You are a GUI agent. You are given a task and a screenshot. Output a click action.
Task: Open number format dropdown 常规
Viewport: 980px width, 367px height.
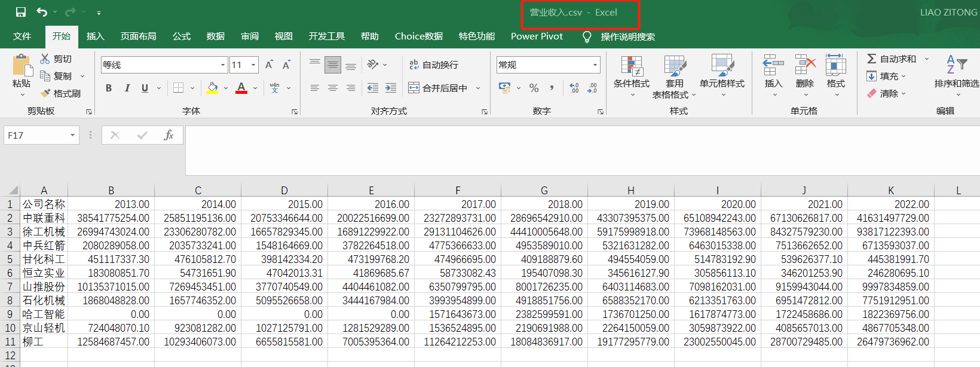pos(595,65)
